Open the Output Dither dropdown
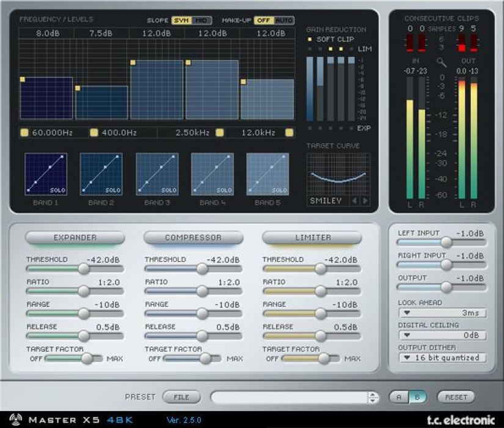Screen dimensions: 504x428 point(442,358)
